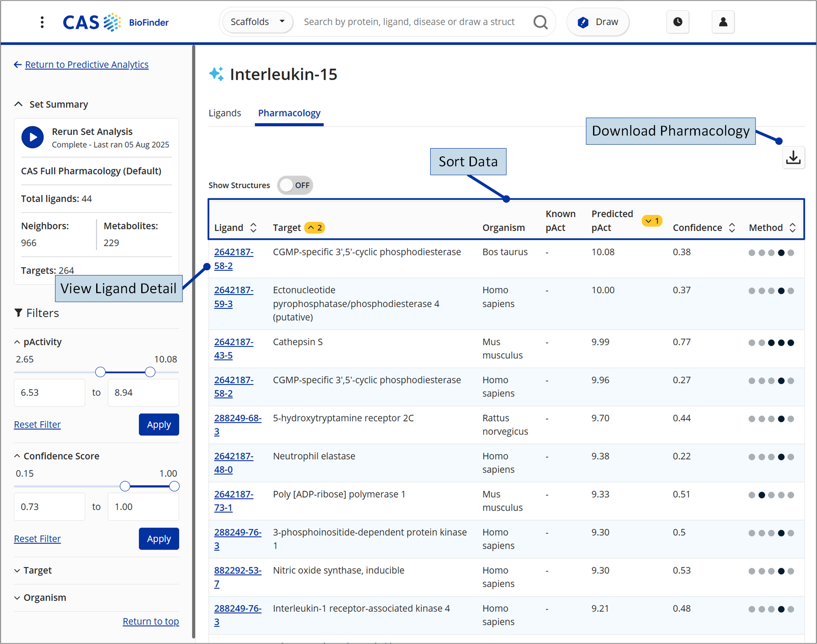Click predicted pAct value 10.08
Screen dimensions: 817x644
pos(603,252)
